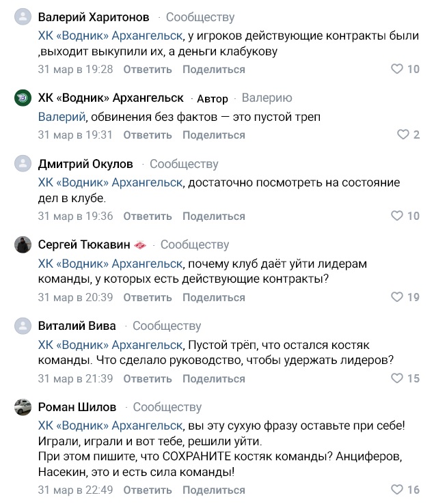Click 'Поделиться' under Роман Шилов's comment
This screenshot has width=434, height=504.
click(213, 490)
